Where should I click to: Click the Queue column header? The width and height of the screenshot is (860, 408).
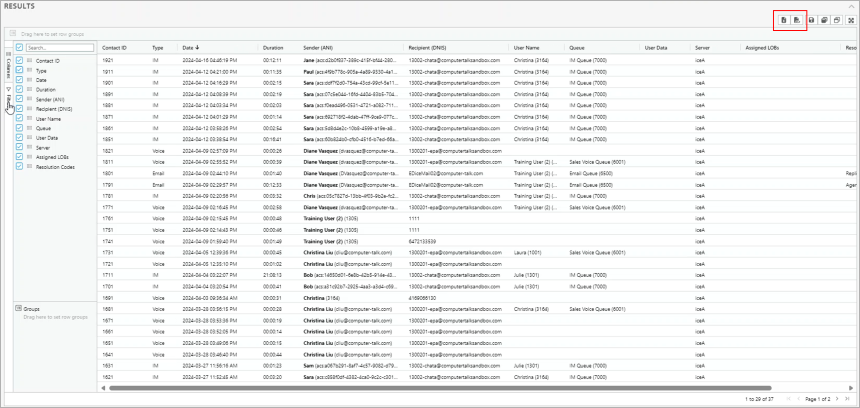pyautogui.click(x=577, y=47)
